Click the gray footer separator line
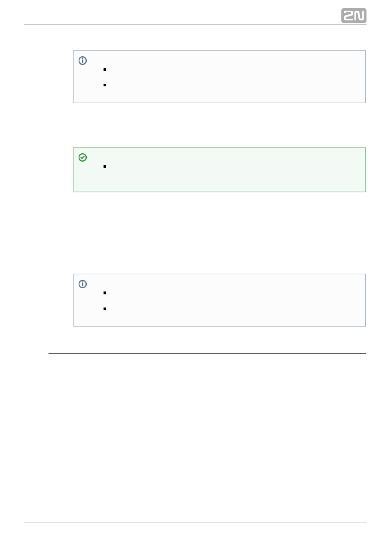This screenshot has width=392, height=555. [195, 523]
